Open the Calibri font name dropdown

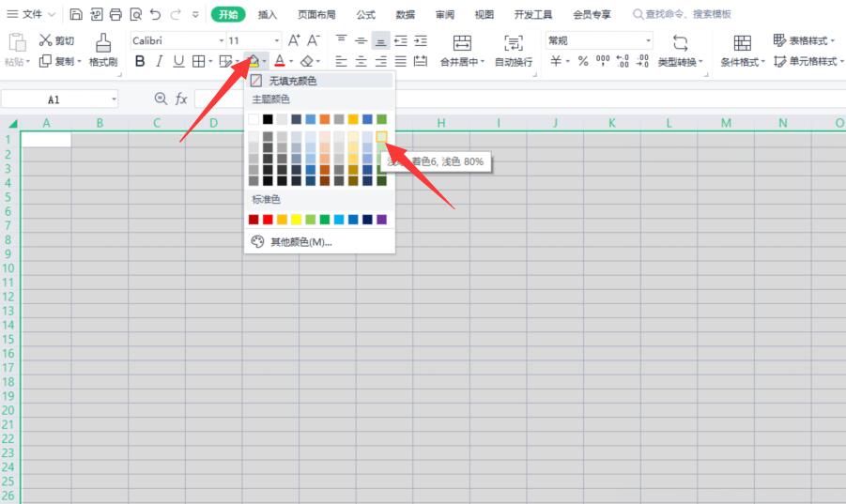[x=178, y=40]
